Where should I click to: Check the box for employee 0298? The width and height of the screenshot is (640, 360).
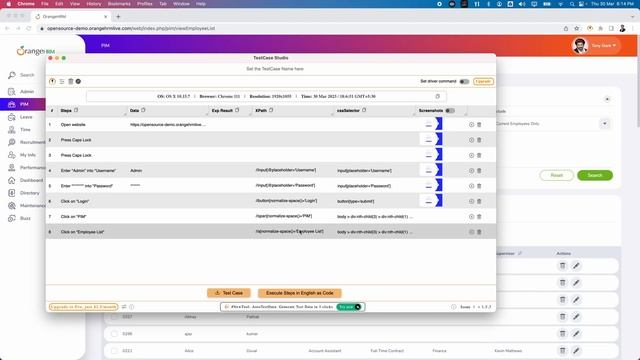tap(114, 334)
